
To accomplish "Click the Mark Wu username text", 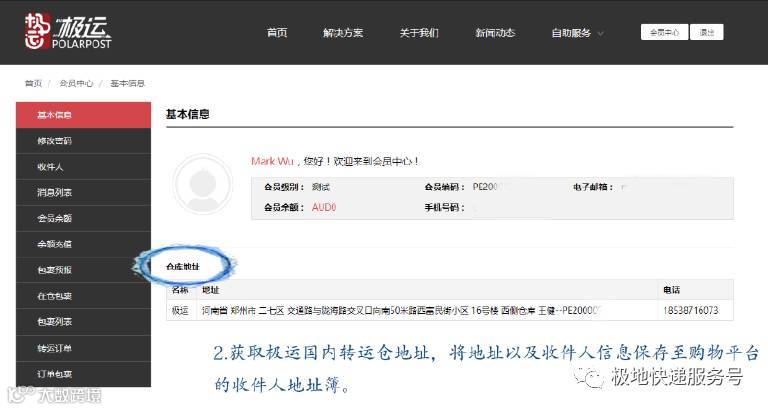I will coord(272,161).
